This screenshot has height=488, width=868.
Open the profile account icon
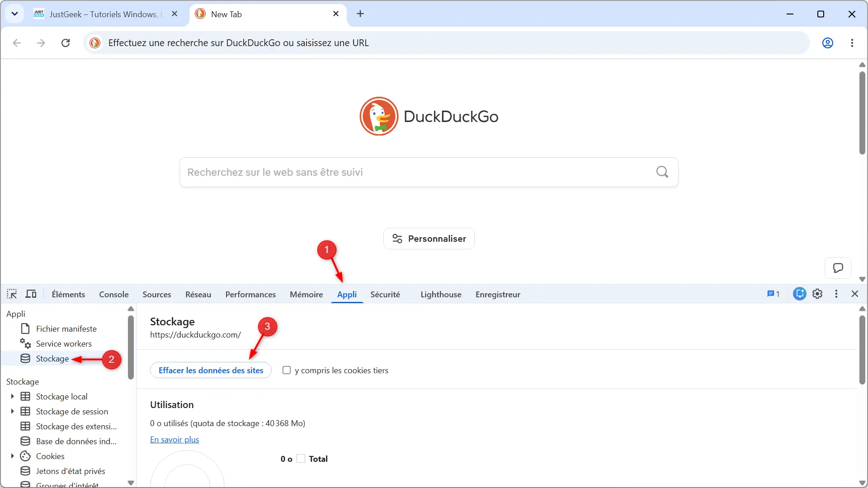point(828,43)
